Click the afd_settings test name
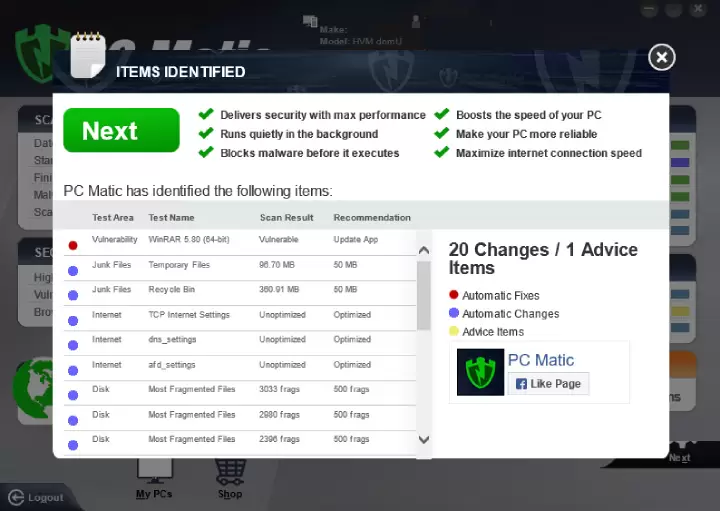This screenshot has width=720, height=511. 172,365
